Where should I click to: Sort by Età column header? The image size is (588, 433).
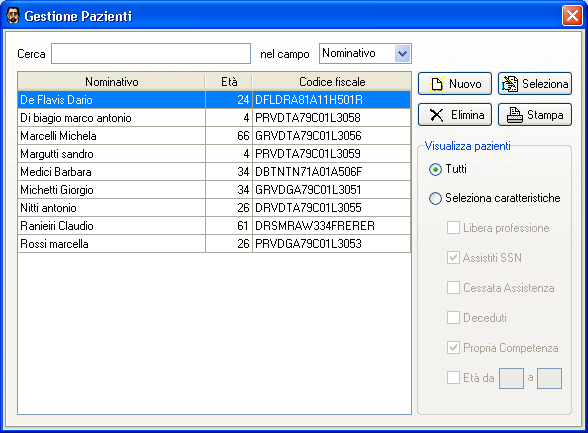pos(229,81)
